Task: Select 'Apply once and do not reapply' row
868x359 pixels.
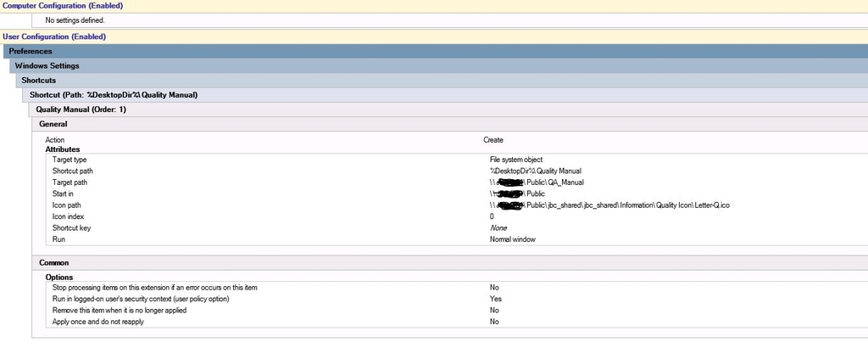Action: pyautogui.click(x=98, y=322)
